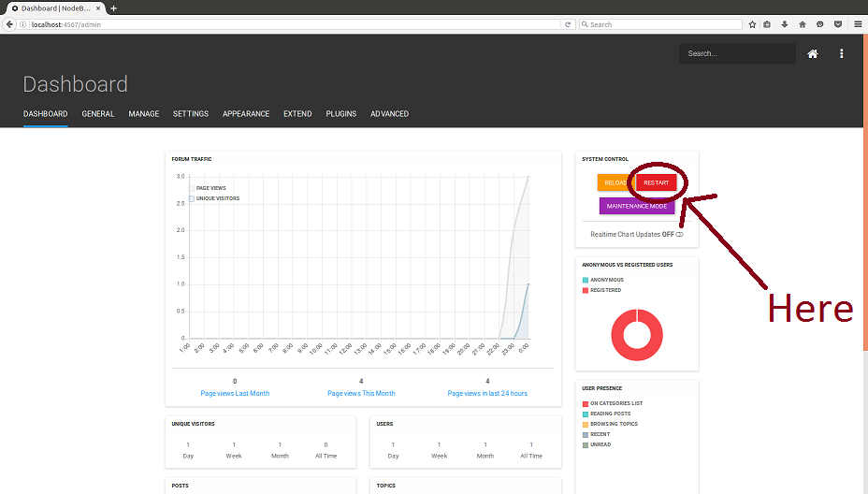Screen dimensions: 868x494
Task: Click the User Presence panel title
Action: point(601,388)
